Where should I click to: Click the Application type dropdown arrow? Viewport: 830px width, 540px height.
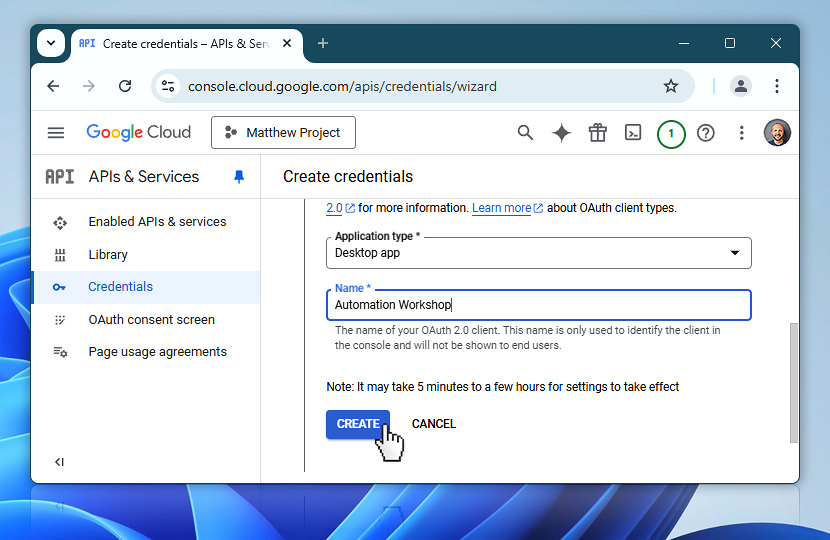tap(735, 253)
